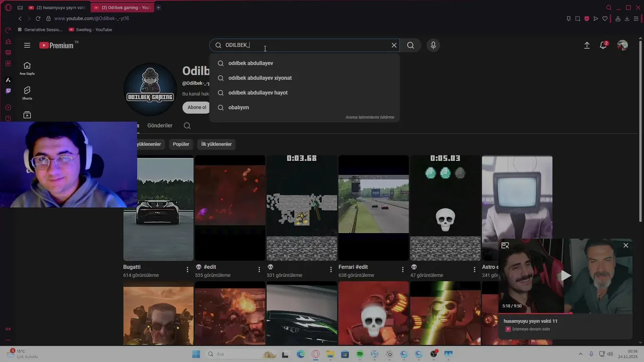Open the Ferrari #edit video title
The height and width of the screenshot is (362, 644).
click(353, 267)
